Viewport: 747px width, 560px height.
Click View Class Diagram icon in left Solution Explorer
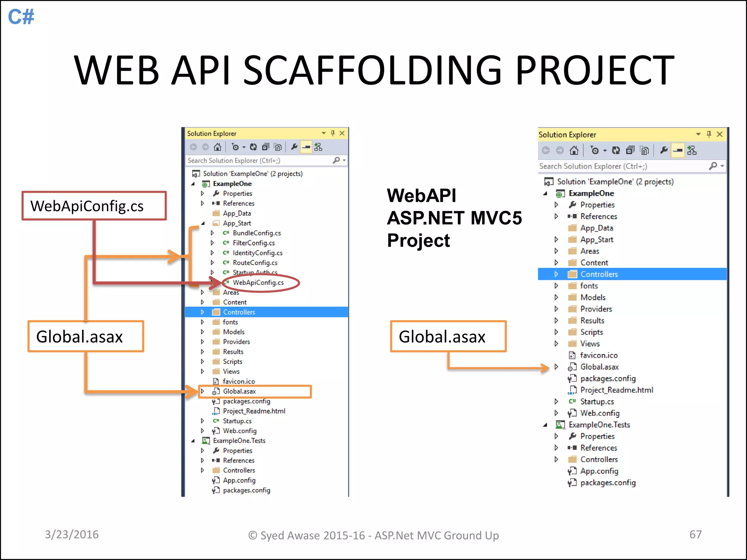318,147
